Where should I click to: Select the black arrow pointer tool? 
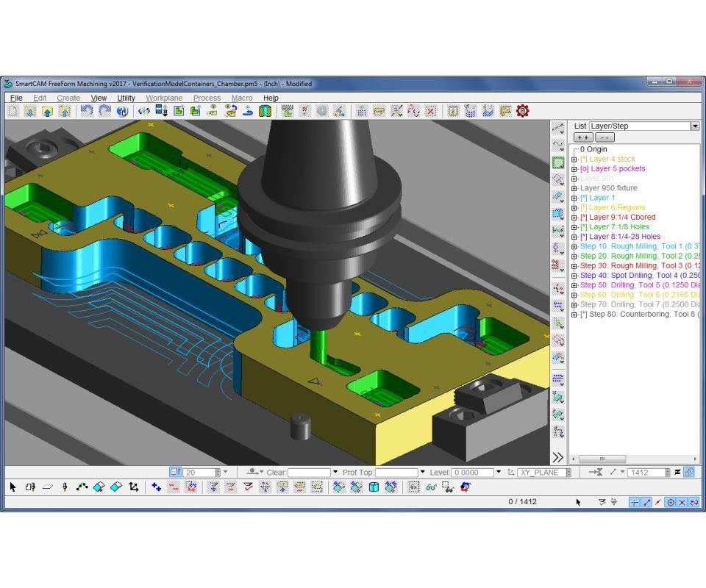[13, 487]
